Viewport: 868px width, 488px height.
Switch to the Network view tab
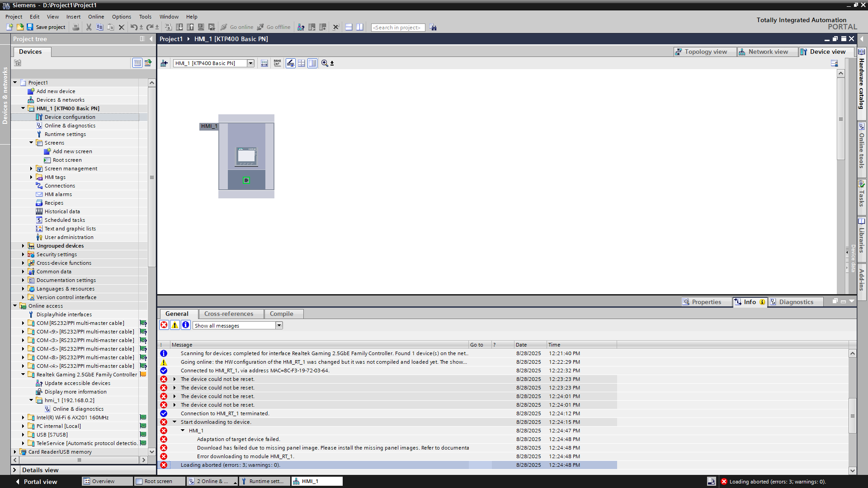tap(767, 52)
